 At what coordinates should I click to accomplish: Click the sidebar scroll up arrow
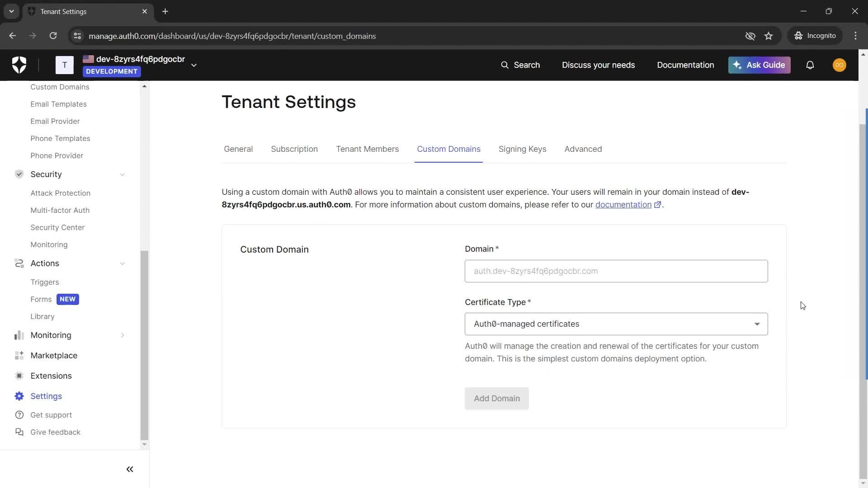(x=144, y=86)
